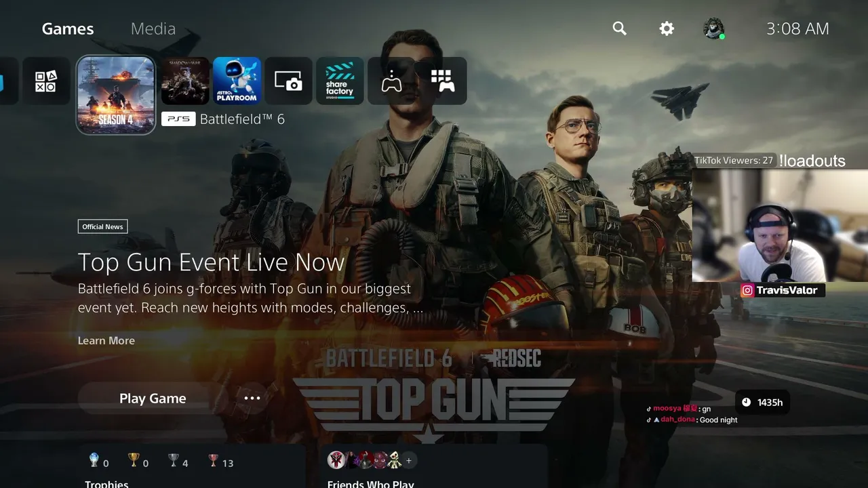Open the user profile avatar
Image resolution: width=868 pixels, height=488 pixels.
coord(713,28)
